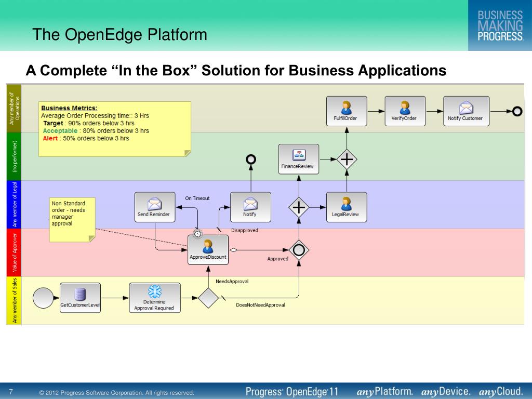The image size is (532, 399).
Task: Click the Progress OpenEdge 11 footer text
Action: (x=292, y=392)
